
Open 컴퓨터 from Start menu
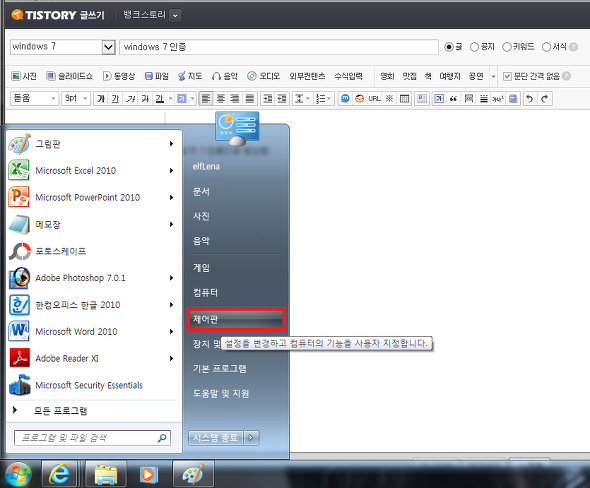coord(205,292)
